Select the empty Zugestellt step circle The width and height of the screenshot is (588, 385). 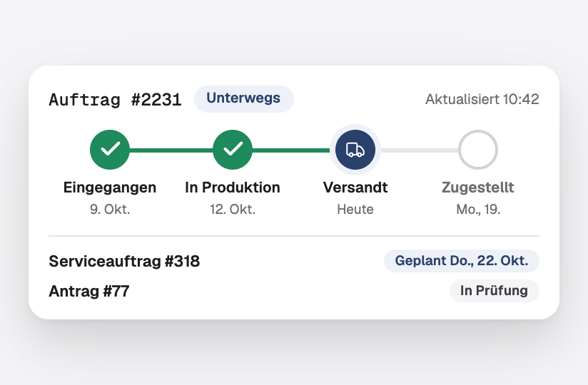(478, 150)
